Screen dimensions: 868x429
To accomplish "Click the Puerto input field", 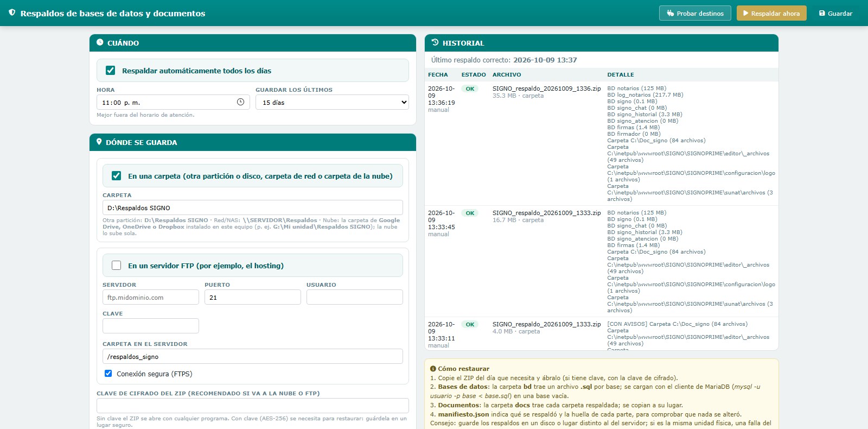I will [253, 297].
